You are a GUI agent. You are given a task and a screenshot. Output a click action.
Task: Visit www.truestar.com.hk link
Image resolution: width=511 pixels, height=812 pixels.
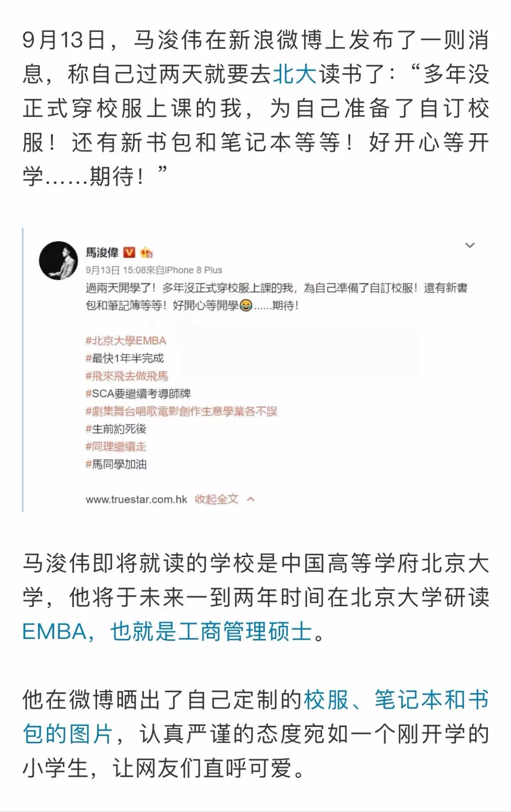click(136, 500)
